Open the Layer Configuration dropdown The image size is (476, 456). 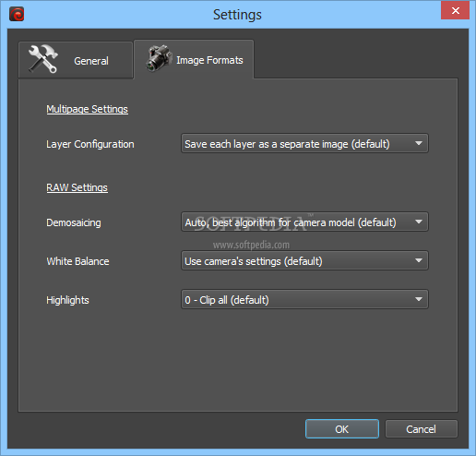pos(304,143)
